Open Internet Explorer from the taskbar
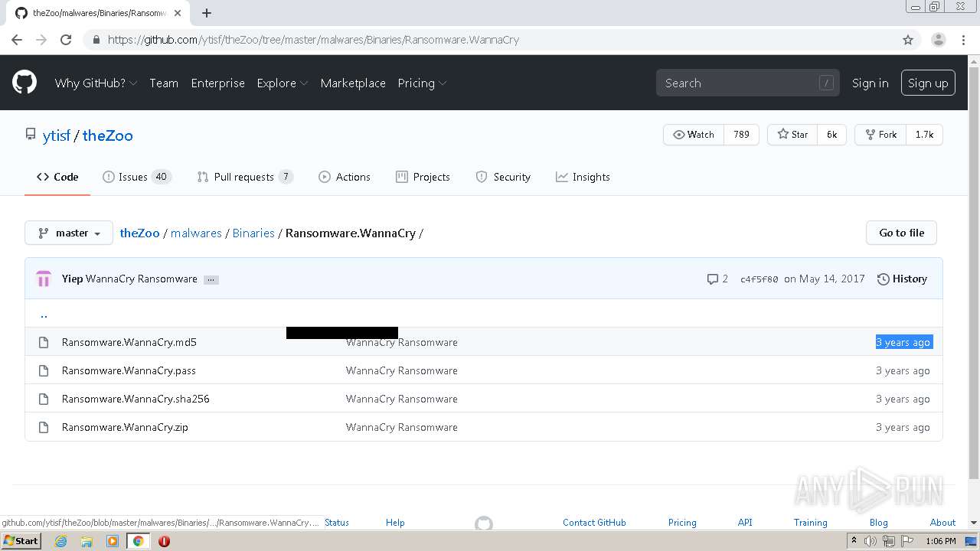 coord(60,541)
